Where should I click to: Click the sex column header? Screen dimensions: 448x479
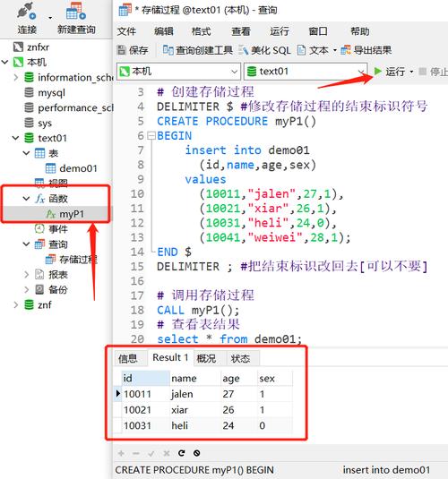(x=275, y=378)
